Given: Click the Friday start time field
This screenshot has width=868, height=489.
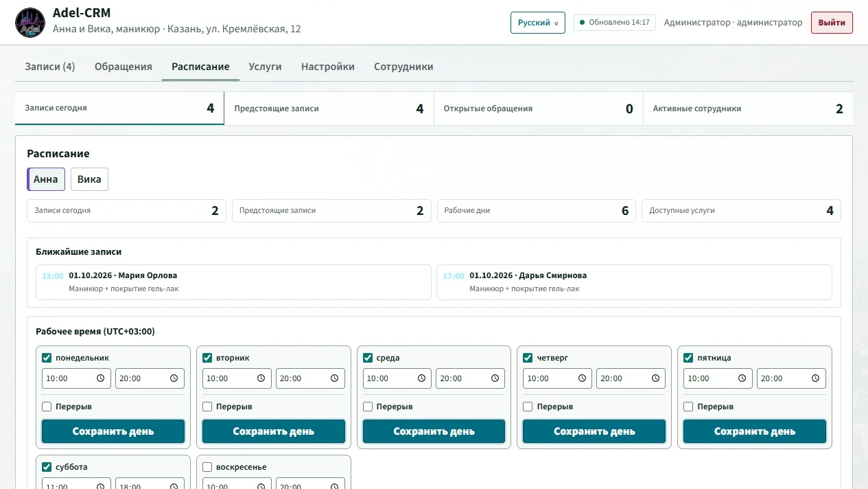Looking at the screenshot, I should click(x=718, y=378).
